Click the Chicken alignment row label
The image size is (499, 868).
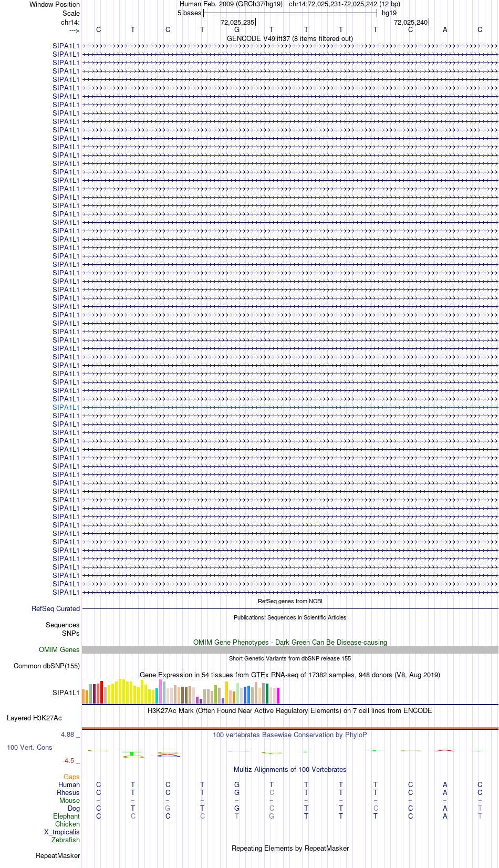[x=67, y=824]
